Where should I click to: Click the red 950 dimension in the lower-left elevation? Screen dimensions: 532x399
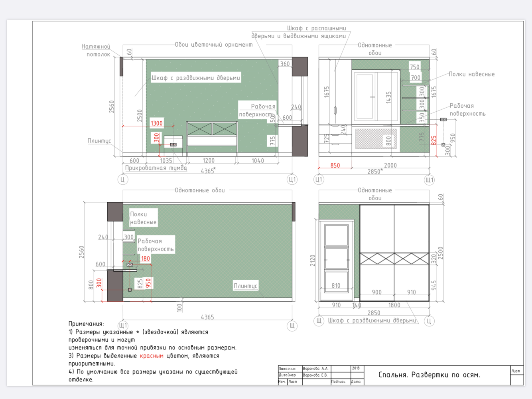tap(148, 283)
